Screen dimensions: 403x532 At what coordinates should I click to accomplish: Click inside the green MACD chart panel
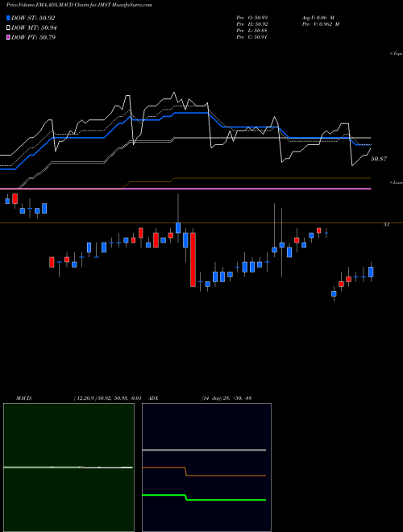coord(69,468)
